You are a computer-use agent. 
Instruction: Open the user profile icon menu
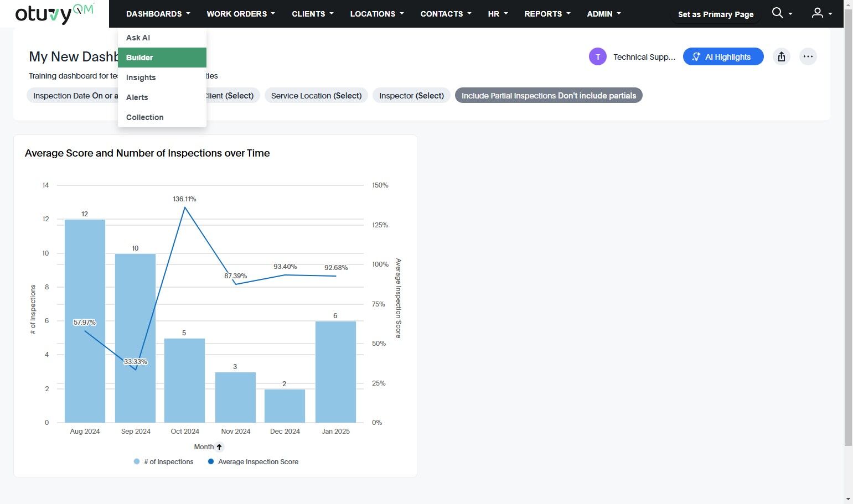(817, 13)
